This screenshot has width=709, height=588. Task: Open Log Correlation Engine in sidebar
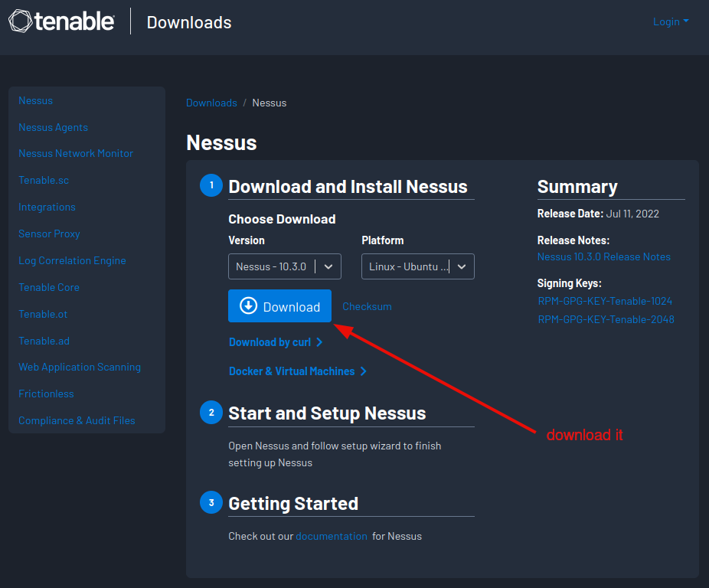(72, 260)
